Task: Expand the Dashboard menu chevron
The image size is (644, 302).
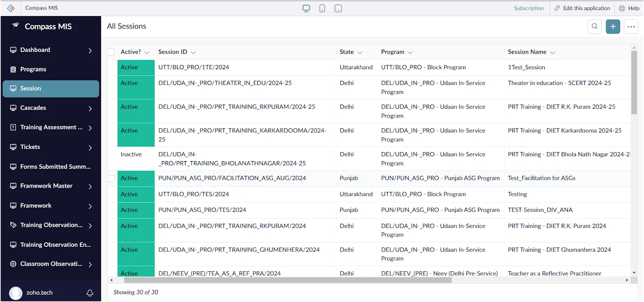Action: pos(90,50)
